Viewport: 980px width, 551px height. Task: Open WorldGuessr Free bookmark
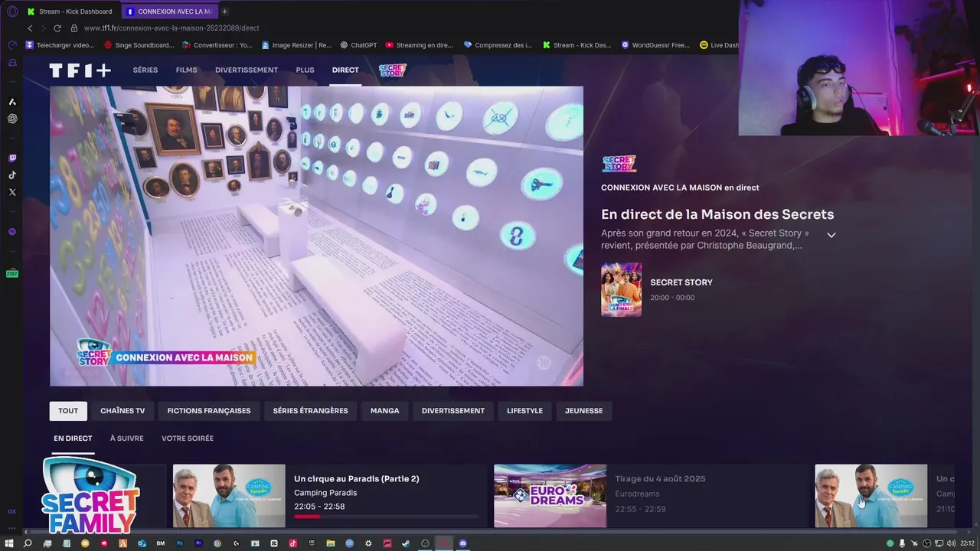[x=655, y=45]
